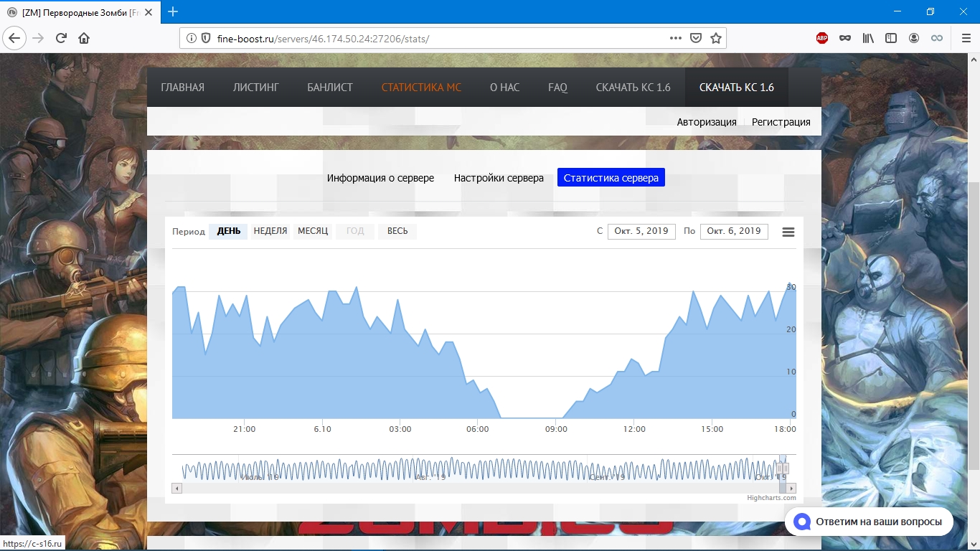This screenshot has width=980, height=551.
Task: Open СТАТИСТИКА МС menu item
Action: (x=421, y=88)
